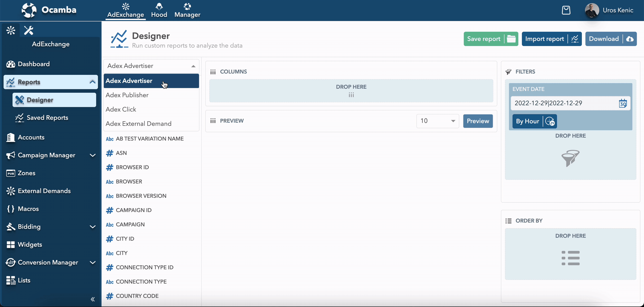Open the preview row count dropdown
Screen dimensions: 644x307
pyautogui.click(x=438, y=121)
